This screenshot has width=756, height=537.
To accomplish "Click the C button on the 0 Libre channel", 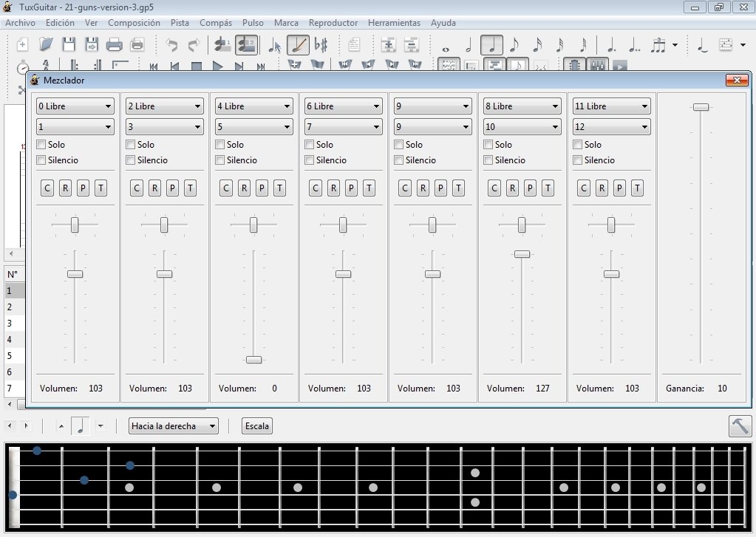I will pyautogui.click(x=47, y=188).
